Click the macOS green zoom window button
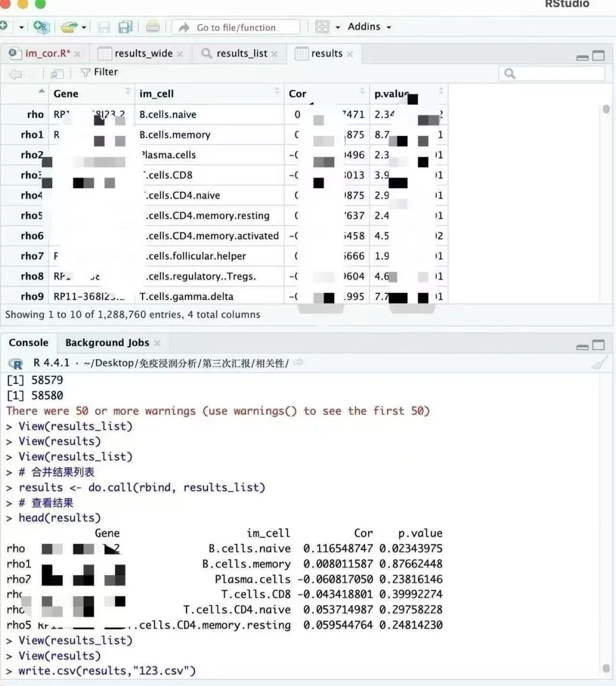616x686 pixels. coord(40,3)
